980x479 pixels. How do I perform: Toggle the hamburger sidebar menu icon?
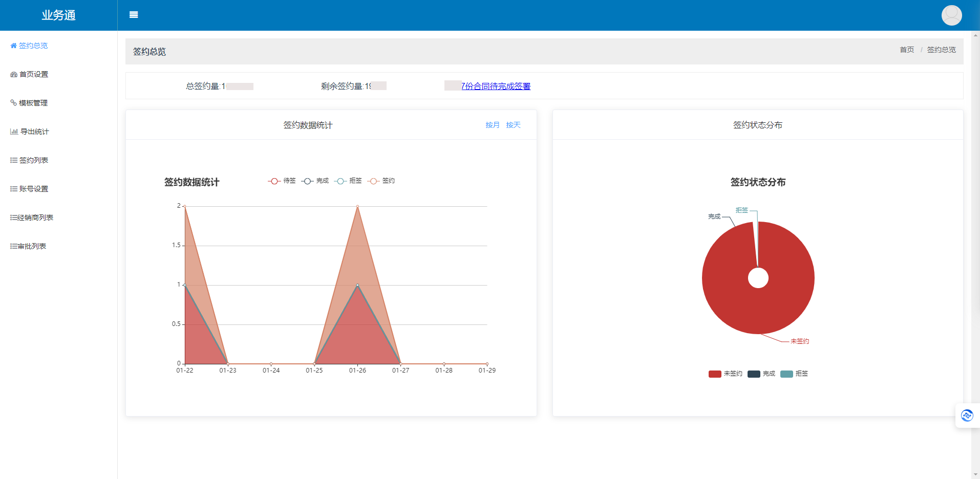point(134,15)
